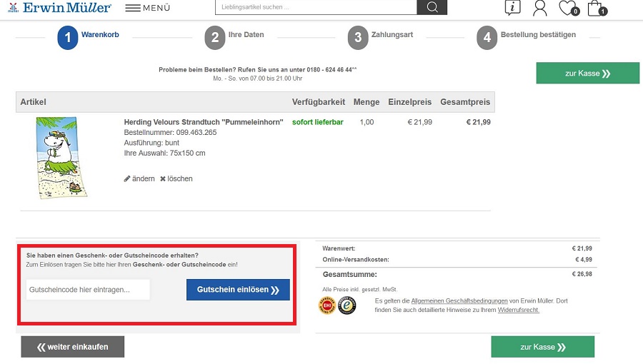
Task: Click the sofort lieferbar availability text
Action: pos(318,122)
